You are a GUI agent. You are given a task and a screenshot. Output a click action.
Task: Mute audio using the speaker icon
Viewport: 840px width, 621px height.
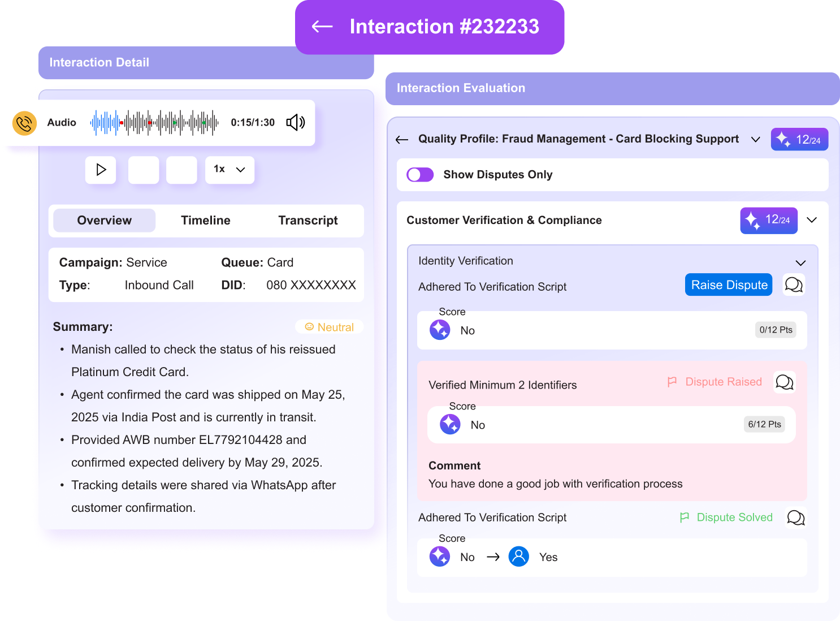(x=295, y=122)
